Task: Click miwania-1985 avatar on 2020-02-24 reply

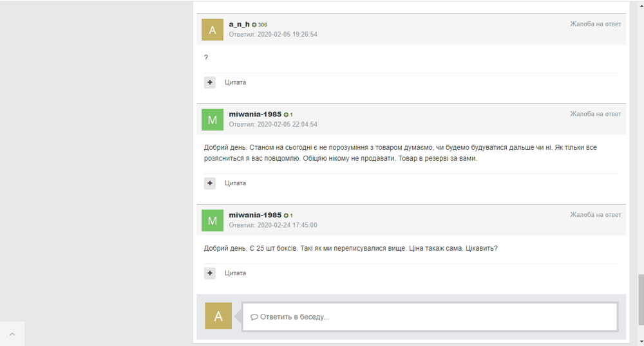Action: point(213,220)
